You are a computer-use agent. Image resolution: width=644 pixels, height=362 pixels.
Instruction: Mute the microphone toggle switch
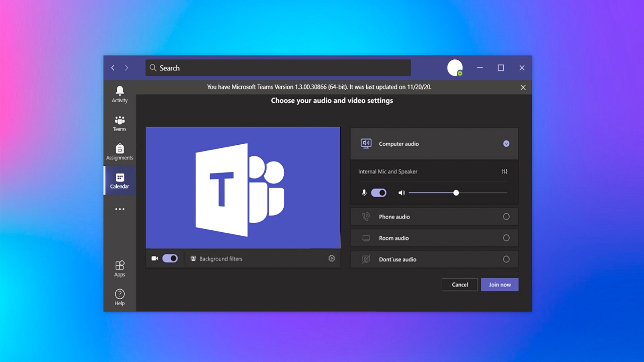point(379,193)
